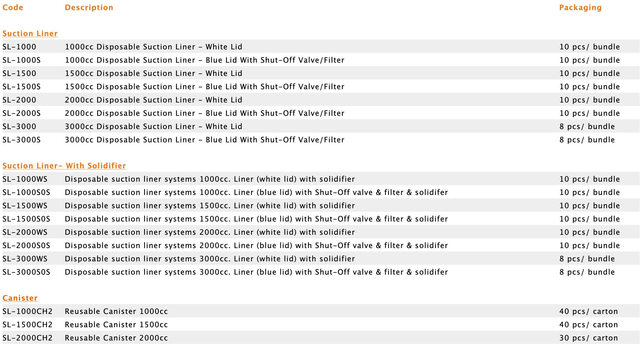Select the SL-1500S0S product code
644x349 pixels.
click(26, 219)
